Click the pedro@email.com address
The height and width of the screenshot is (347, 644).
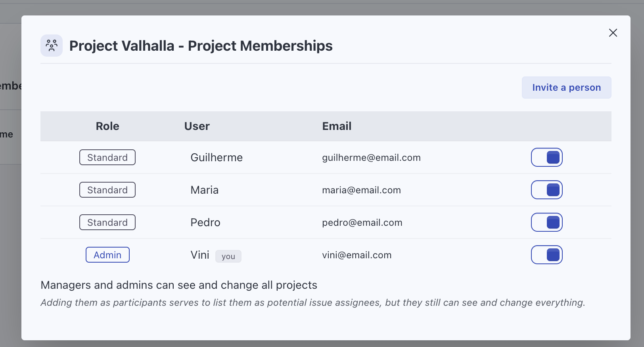[362, 223]
